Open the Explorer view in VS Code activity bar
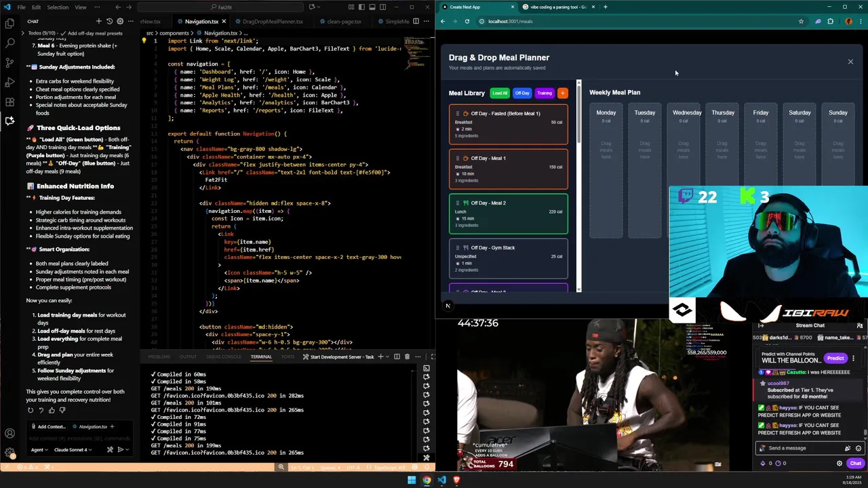This screenshot has height=488, width=868. point(9,23)
